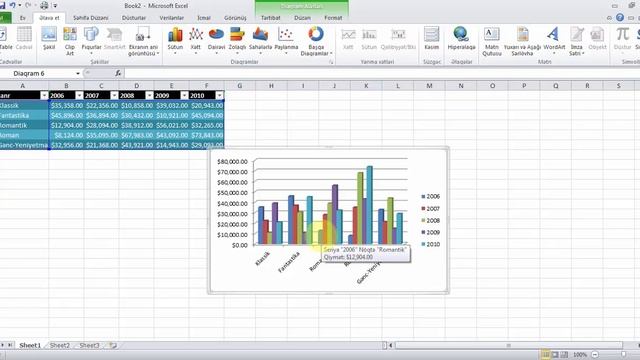Screen dimensions: 640x360
Task: Open Excel help question mark
Action: [x=620, y=18]
